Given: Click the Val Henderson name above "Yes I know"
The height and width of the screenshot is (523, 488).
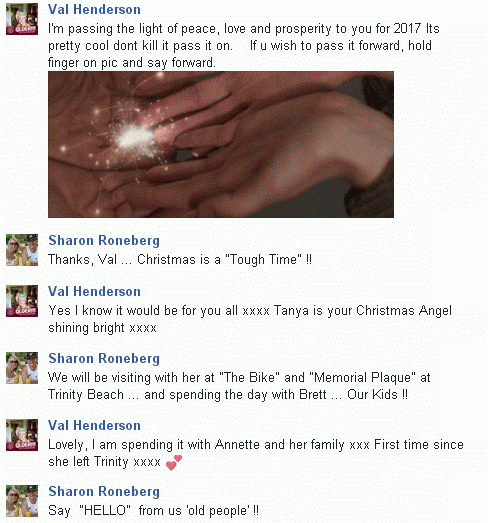Looking at the screenshot, I should click(x=94, y=292).
